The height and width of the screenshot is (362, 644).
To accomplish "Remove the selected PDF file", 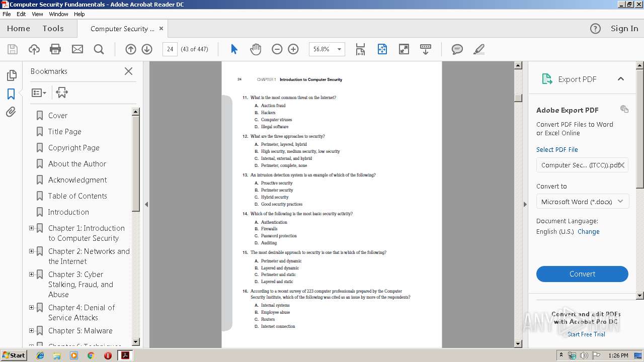I will pyautogui.click(x=622, y=165).
